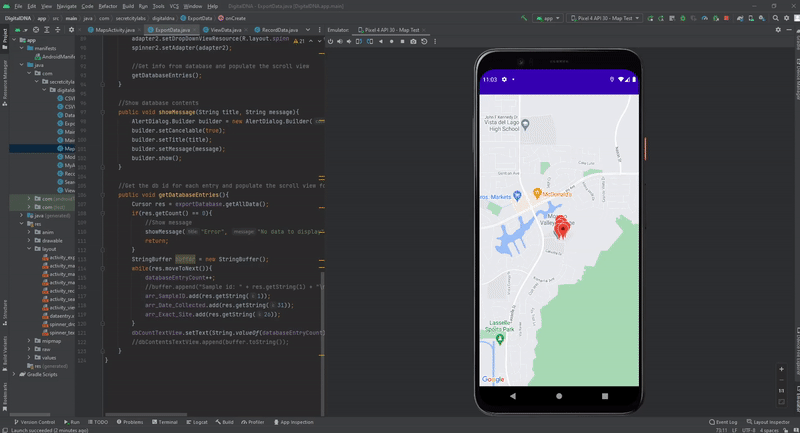Toggle the Project tool window stripe
The image size is (800, 433).
5,39
